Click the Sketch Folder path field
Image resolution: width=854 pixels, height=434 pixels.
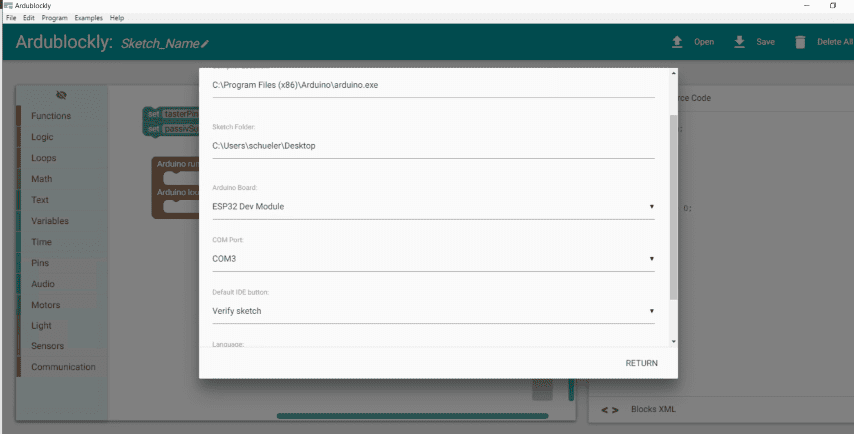pos(432,146)
